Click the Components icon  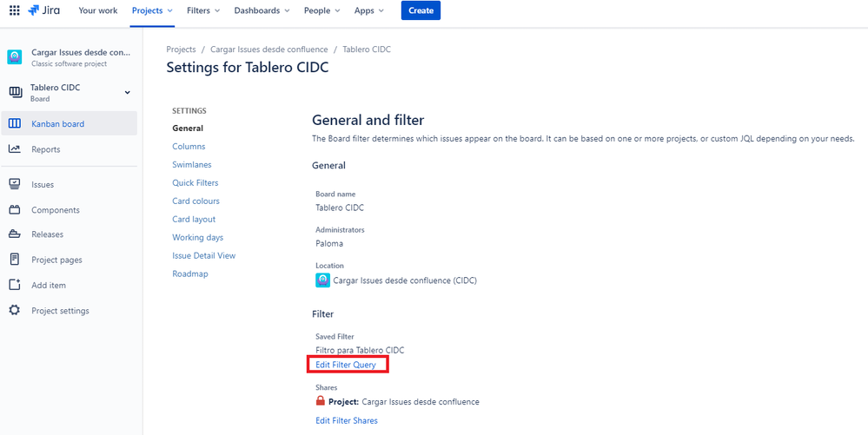pyautogui.click(x=15, y=210)
